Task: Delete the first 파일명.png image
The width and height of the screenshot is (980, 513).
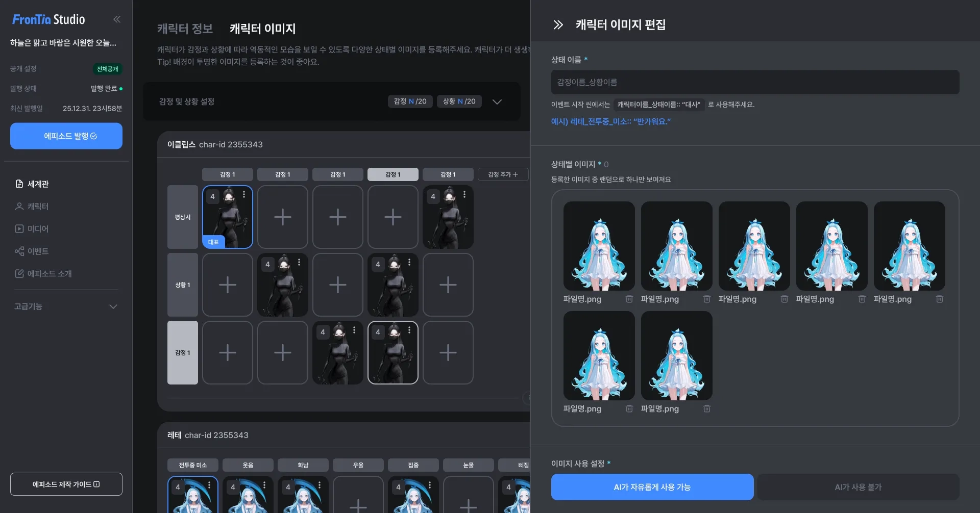Action: [x=629, y=299]
